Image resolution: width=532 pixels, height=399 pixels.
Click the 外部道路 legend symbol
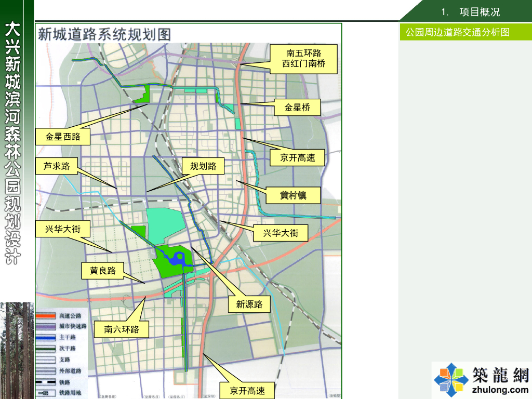pos(46,371)
